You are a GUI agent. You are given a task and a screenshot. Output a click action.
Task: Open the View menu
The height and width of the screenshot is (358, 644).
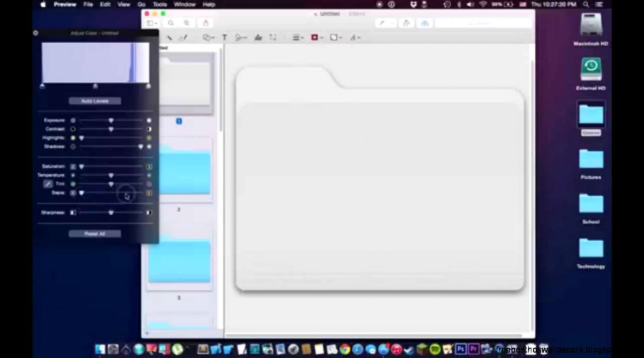[x=123, y=4]
